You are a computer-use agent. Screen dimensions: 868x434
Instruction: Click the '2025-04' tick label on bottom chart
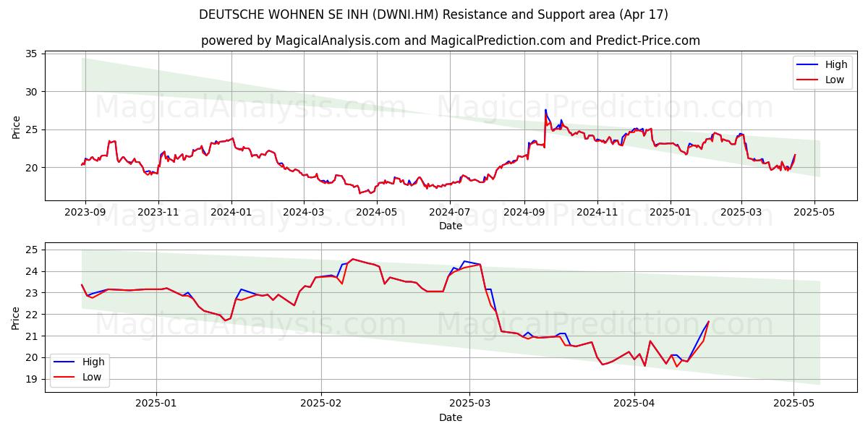point(634,404)
